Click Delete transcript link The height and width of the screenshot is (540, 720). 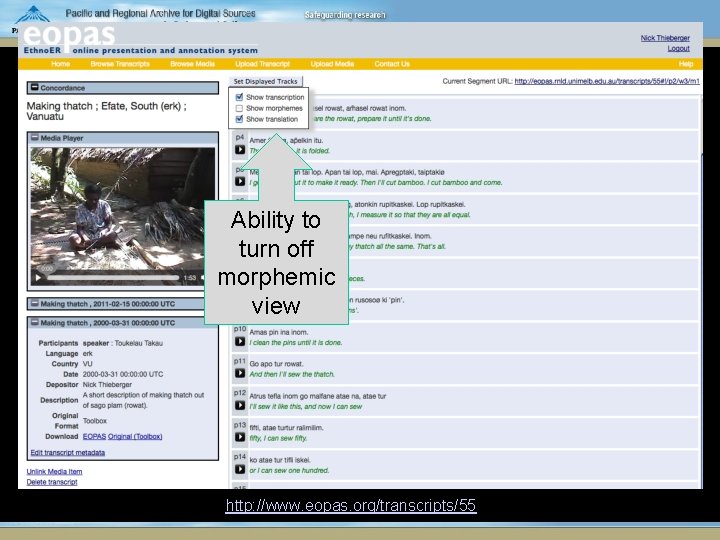(52, 482)
